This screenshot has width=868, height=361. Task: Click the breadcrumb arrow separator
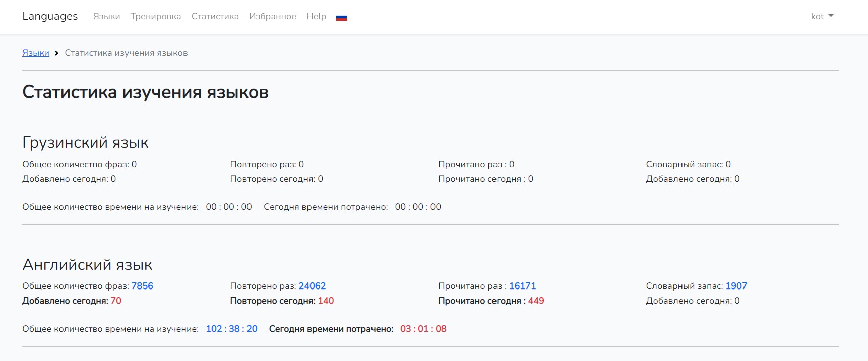coord(57,53)
